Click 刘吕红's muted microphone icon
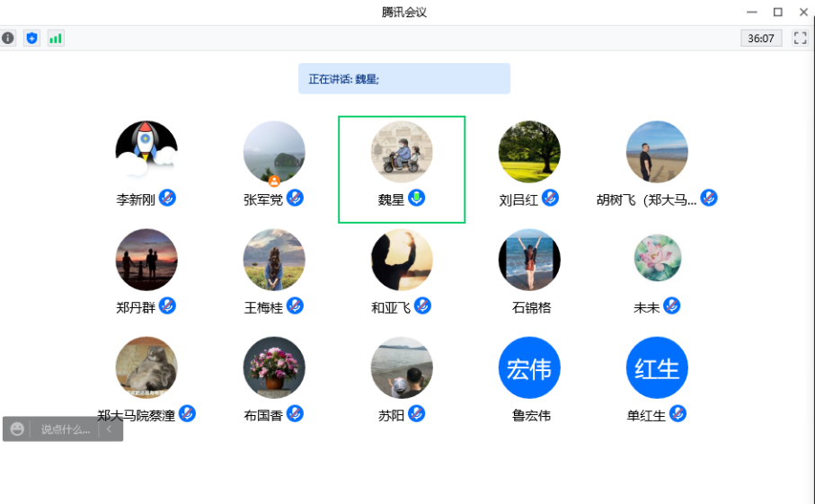The height and width of the screenshot is (504, 815). [x=550, y=198]
